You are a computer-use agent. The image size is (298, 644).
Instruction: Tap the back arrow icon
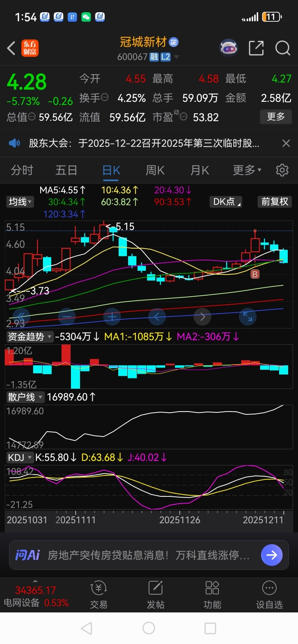pos(11,48)
